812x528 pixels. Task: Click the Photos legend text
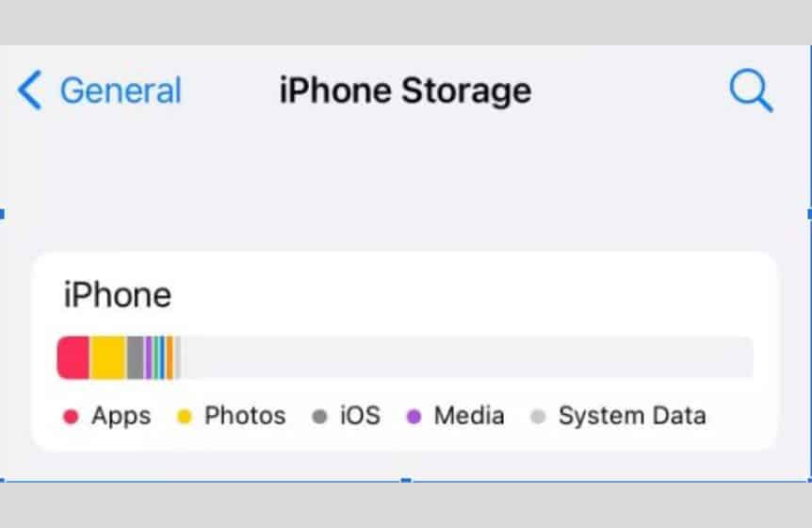tap(245, 416)
